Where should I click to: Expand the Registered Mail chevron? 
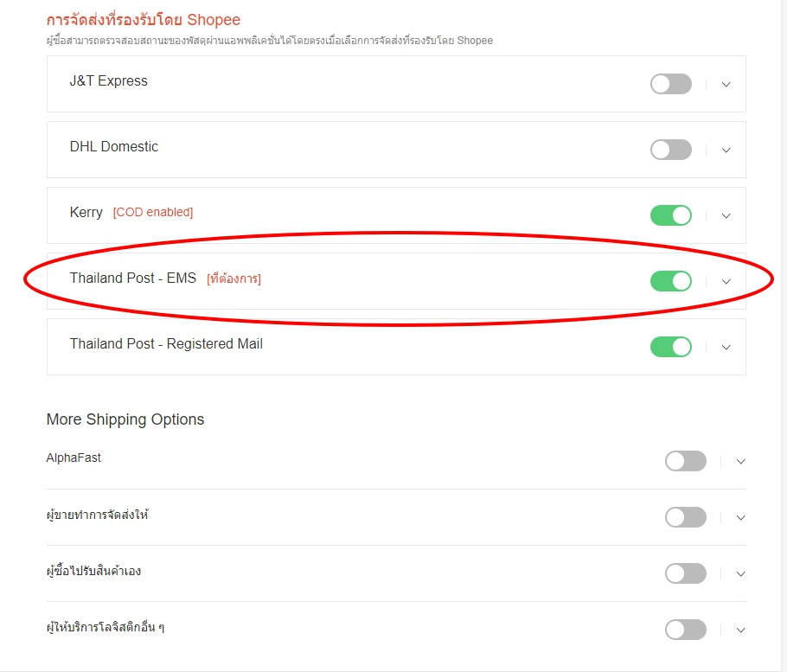point(726,348)
